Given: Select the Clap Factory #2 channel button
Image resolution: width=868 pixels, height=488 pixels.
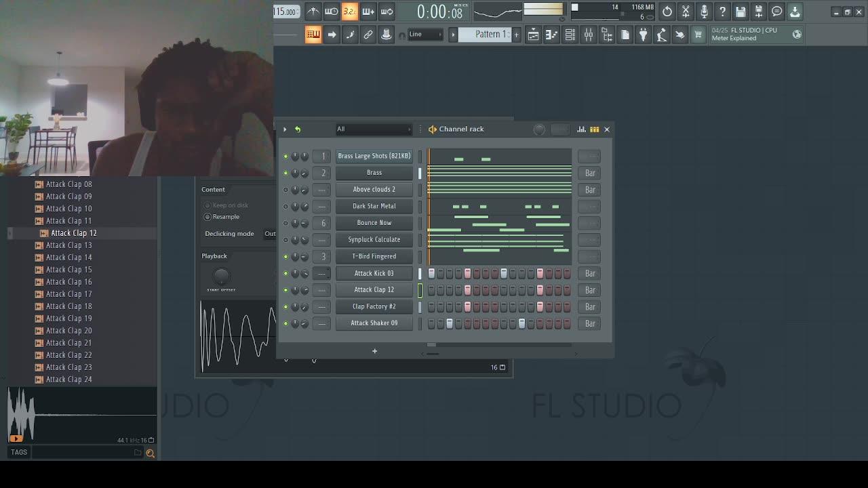Looking at the screenshot, I should point(374,306).
